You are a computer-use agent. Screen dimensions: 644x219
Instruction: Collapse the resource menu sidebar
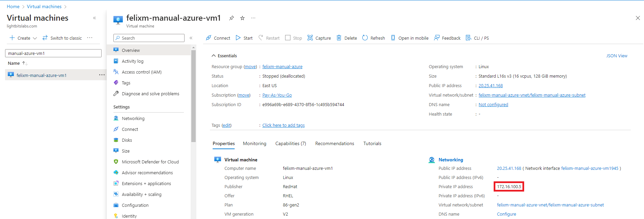coord(191,38)
